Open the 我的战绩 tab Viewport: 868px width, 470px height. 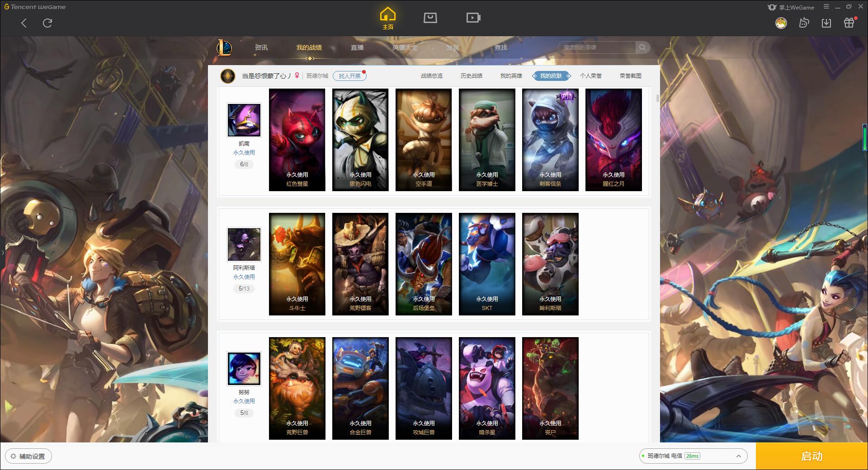309,47
